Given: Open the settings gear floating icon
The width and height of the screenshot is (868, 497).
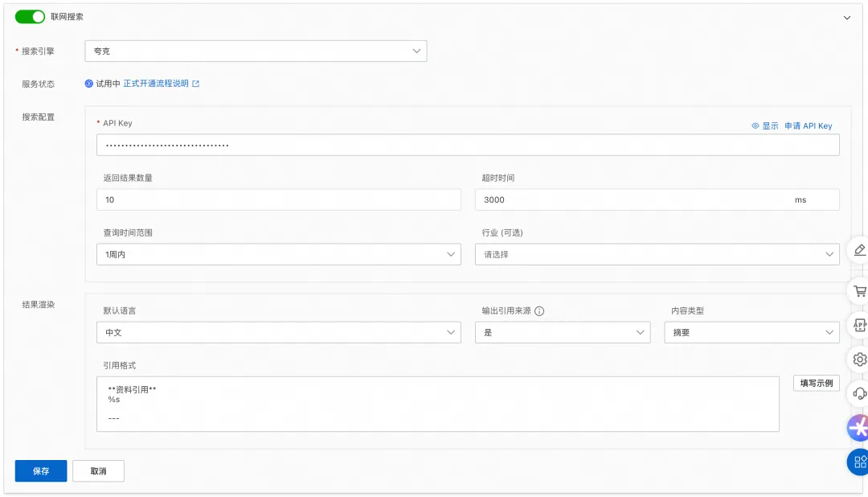Looking at the screenshot, I should pyautogui.click(x=859, y=359).
